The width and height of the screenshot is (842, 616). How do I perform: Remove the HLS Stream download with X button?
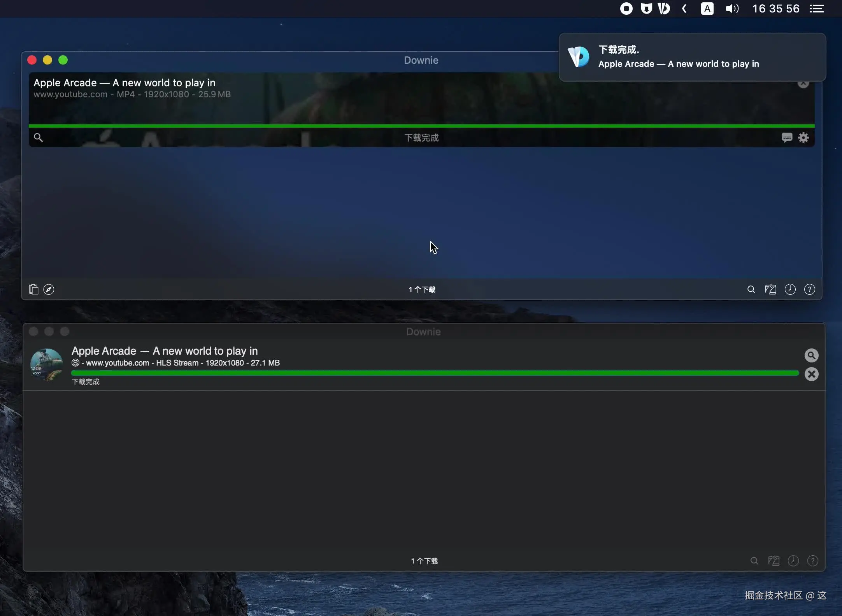point(811,374)
